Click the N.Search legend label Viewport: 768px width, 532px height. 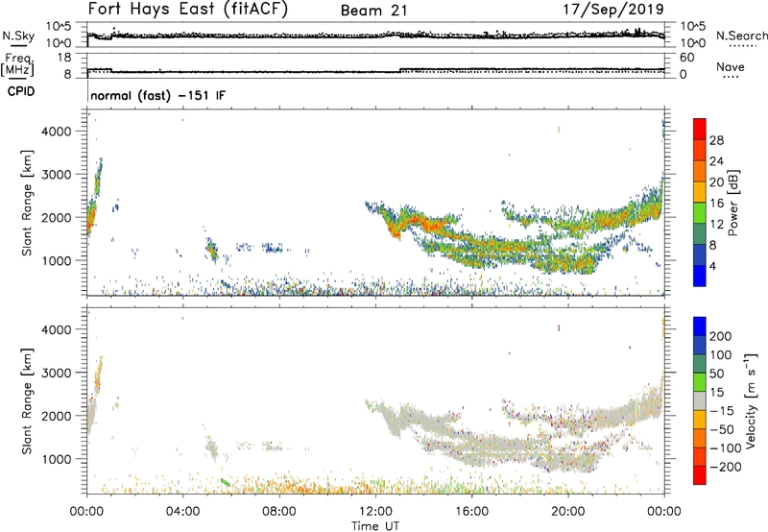[x=741, y=36]
